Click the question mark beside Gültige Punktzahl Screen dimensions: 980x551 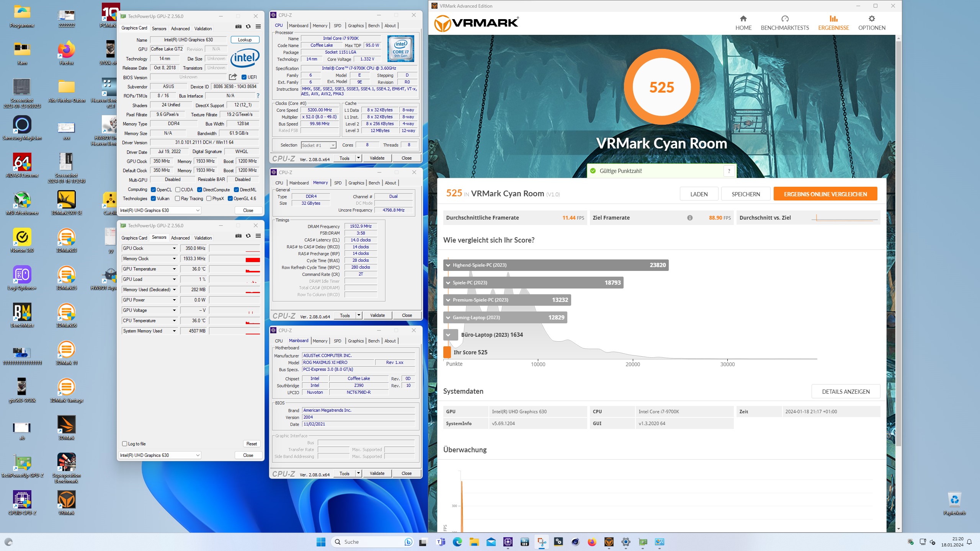point(729,171)
